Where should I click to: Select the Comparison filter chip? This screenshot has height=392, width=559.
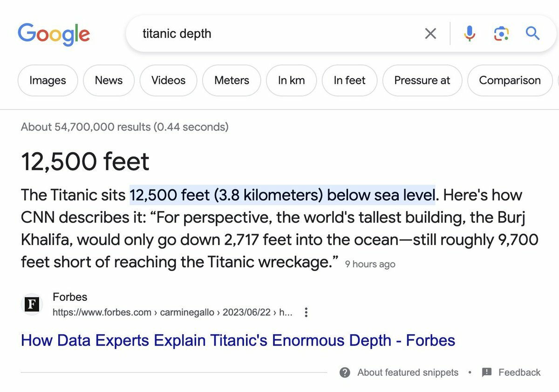510,81
